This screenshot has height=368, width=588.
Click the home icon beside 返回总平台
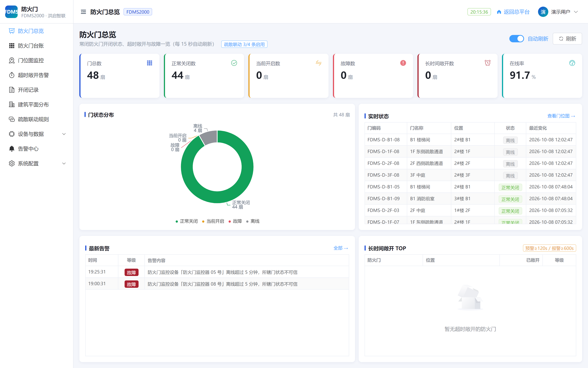click(499, 12)
